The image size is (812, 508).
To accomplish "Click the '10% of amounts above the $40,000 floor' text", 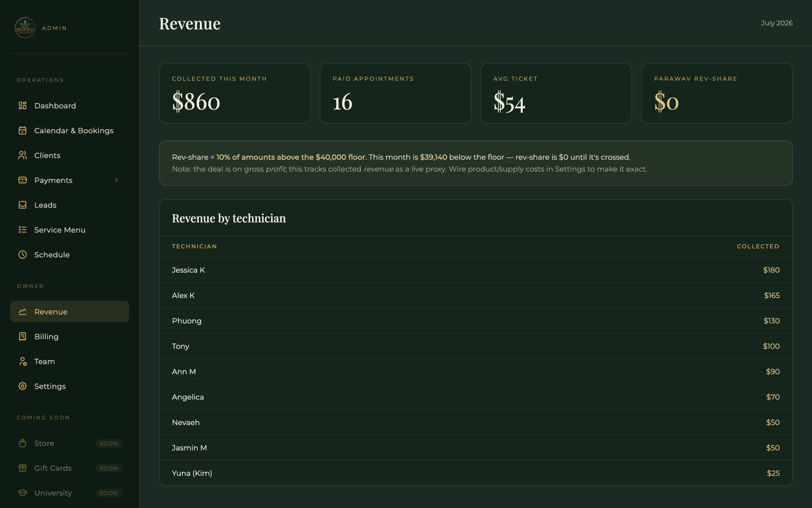I will (291, 157).
